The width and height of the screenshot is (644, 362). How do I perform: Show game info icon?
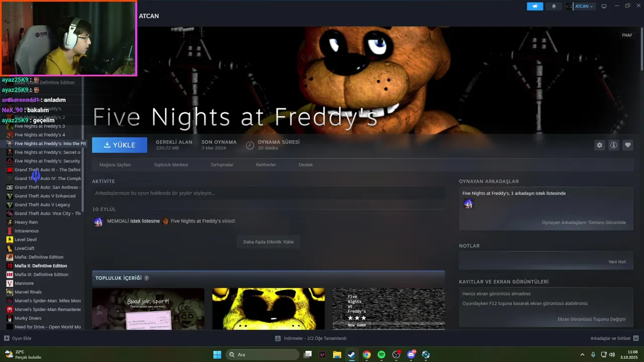(x=613, y=145)
